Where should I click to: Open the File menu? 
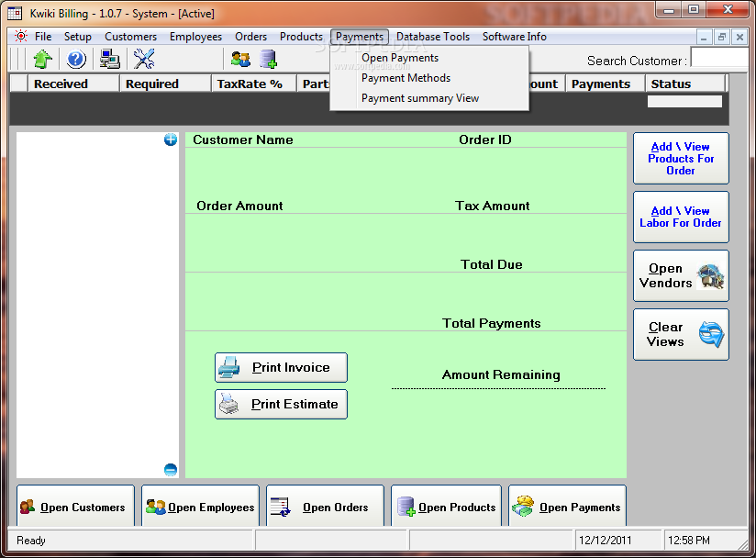(x=43, y=37)
